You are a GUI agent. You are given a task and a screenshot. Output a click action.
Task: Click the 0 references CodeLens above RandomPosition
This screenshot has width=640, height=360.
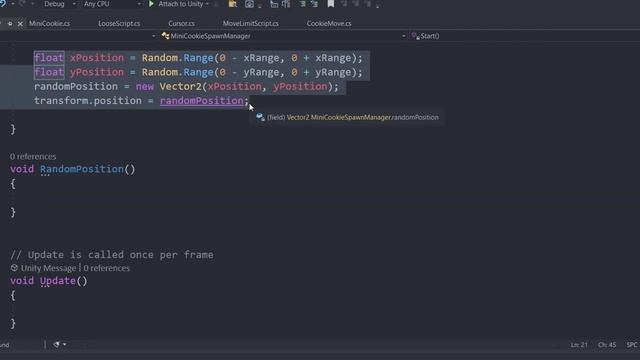pyautogui.click(x=33, y=156)
